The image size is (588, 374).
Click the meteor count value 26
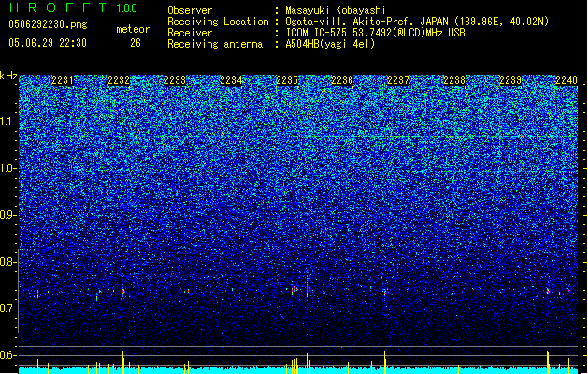pyautogui.click(x=136, y=43)
